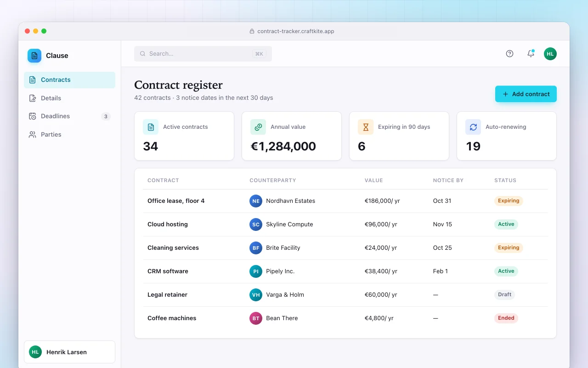Open the Contracts sidebar section
The height and width of the screenshot is (368, 588).
[x=69, y=80]
